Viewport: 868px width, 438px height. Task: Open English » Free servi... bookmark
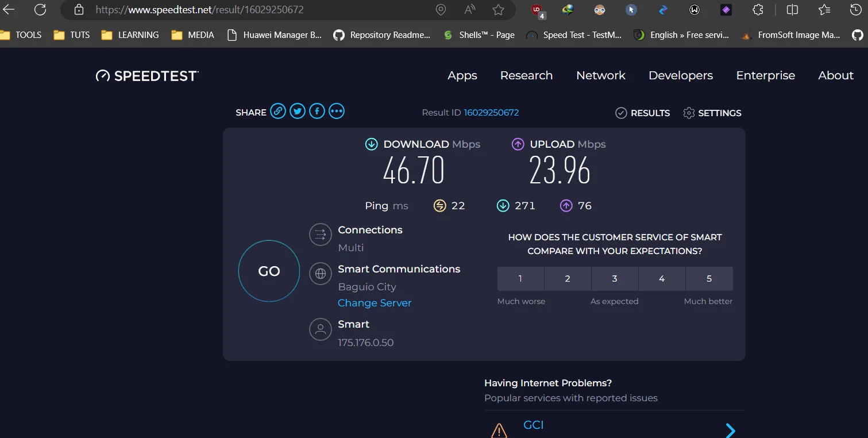[681, 35]
